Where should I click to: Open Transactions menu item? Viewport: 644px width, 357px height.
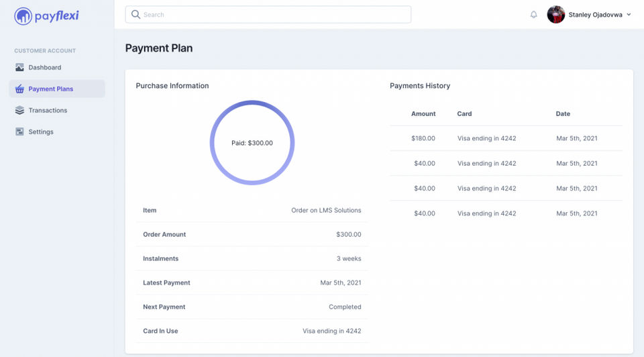[x=48, y=111]
